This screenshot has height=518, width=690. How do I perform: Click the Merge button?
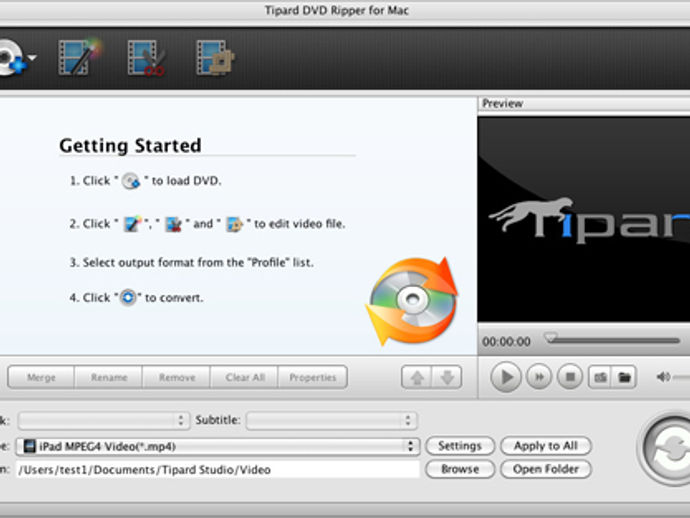[x=41, y=377]
